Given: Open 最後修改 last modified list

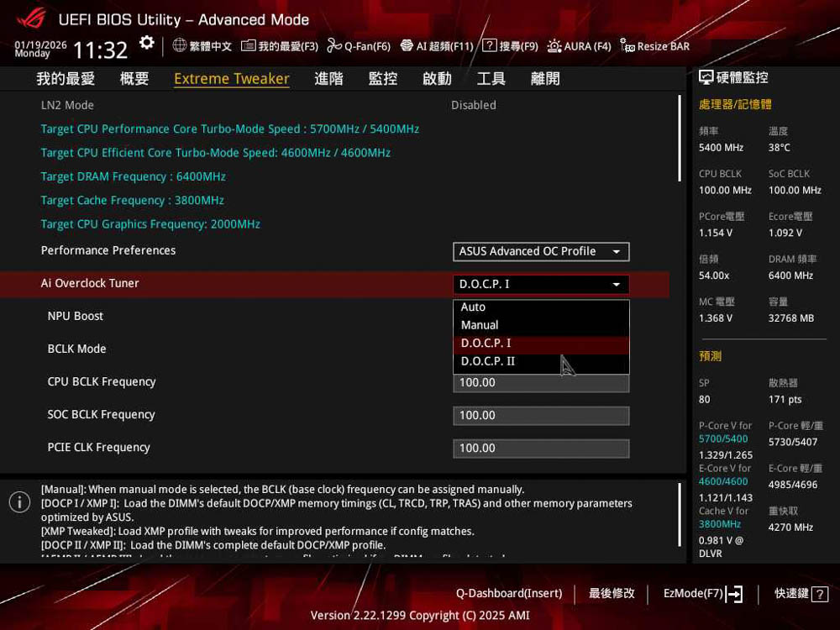Looking at the screenshot, I should tap(612, 594).
